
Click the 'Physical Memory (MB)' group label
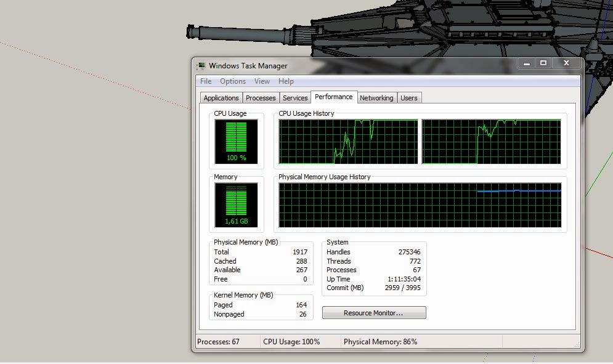tap(246, 242)
